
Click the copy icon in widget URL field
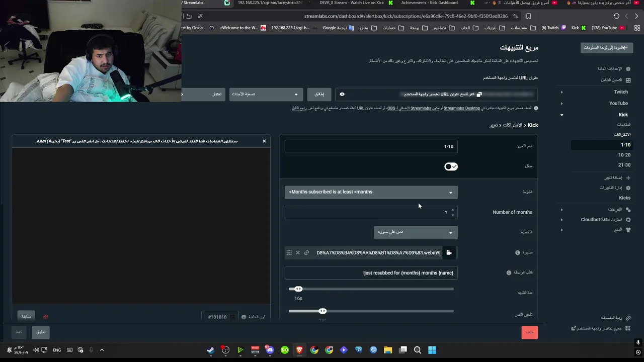pyautogui.click(x=479, y=94)
